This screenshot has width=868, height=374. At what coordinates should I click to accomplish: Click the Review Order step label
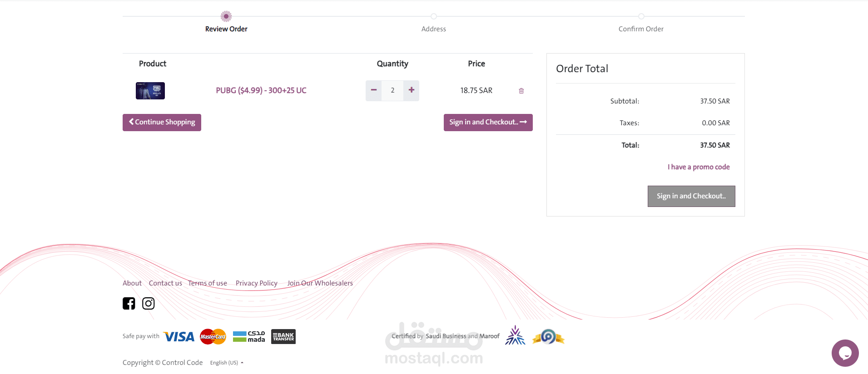click(x=226, y=29)
